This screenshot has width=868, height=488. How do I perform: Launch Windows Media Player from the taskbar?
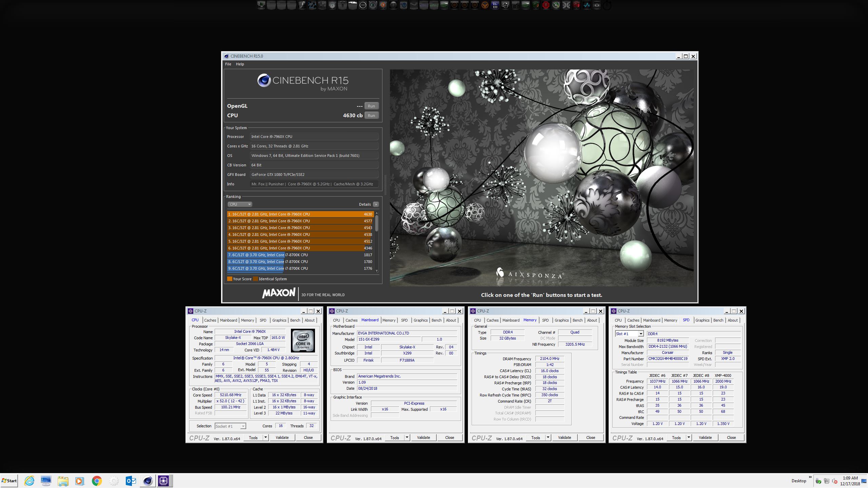80,481
